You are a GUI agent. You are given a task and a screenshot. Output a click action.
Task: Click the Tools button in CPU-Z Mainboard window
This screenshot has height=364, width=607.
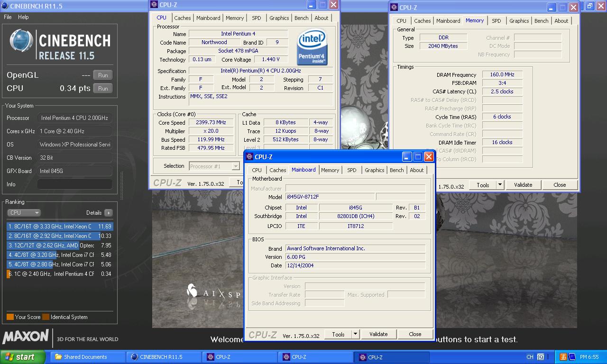point(338,334)
